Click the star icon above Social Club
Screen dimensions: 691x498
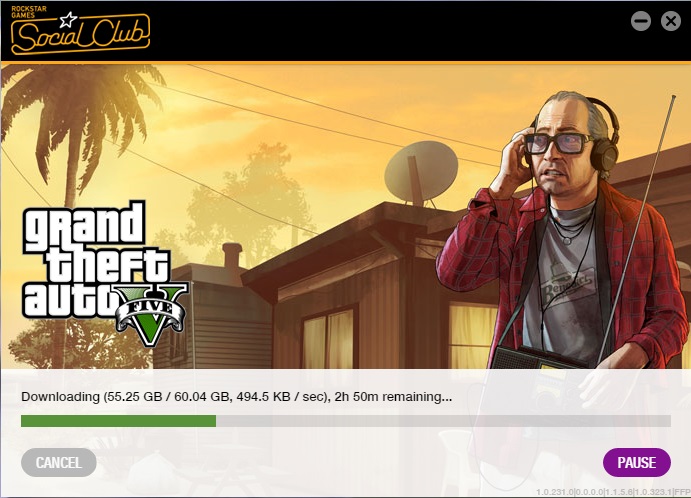coord(68,19)
